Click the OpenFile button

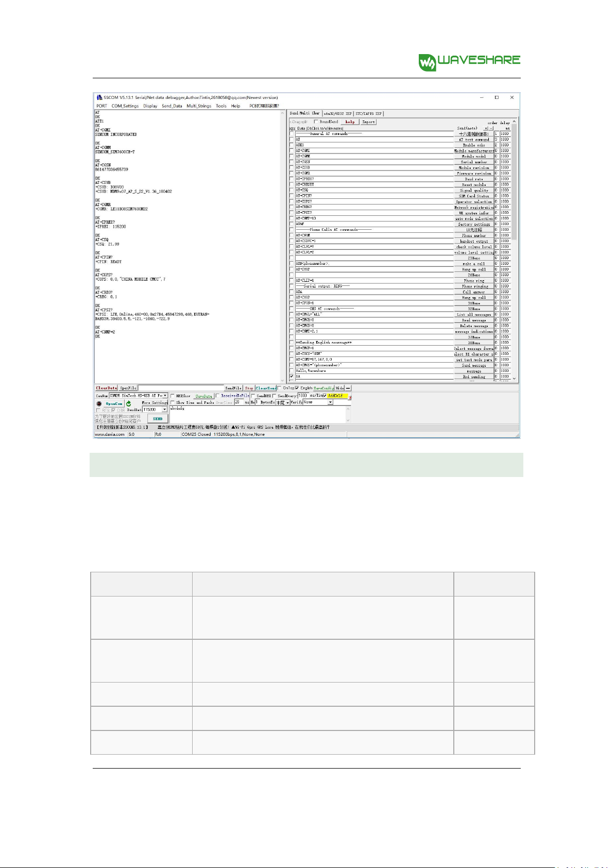(128, 388)
